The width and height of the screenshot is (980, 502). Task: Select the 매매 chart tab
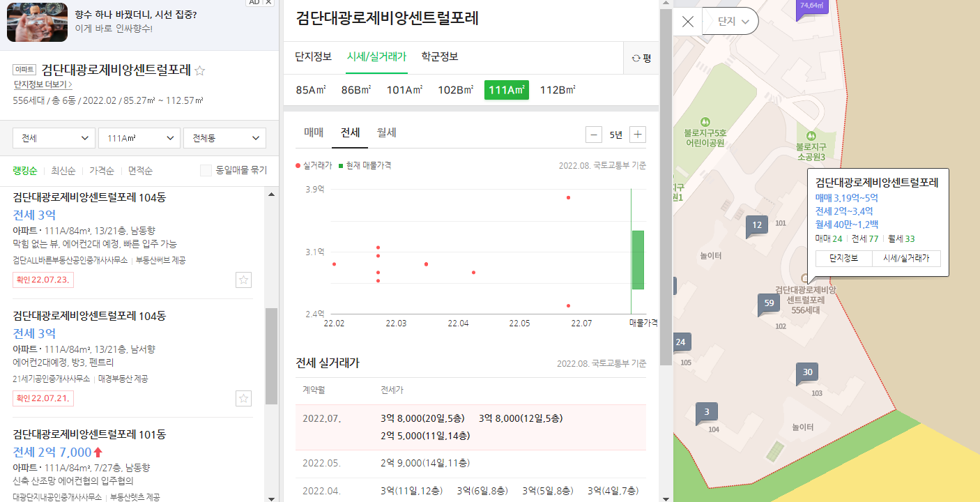pyautogui.click(x=314, y=132)
